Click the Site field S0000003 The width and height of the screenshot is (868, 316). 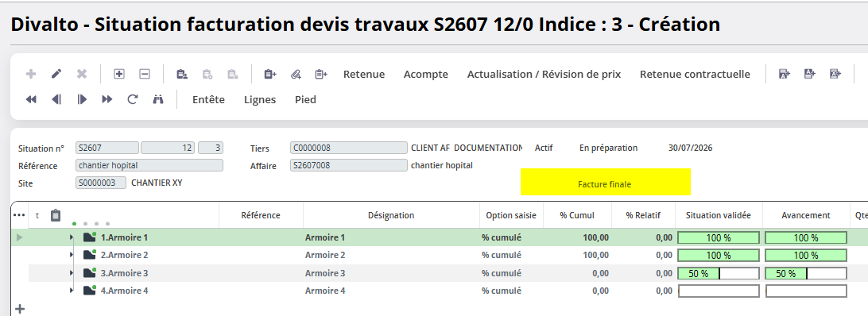click(101, 183)
